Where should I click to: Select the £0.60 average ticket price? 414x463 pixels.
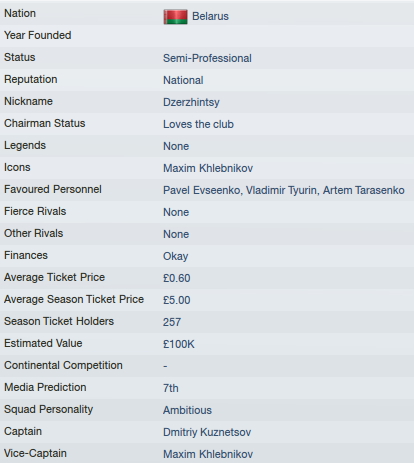176,278
